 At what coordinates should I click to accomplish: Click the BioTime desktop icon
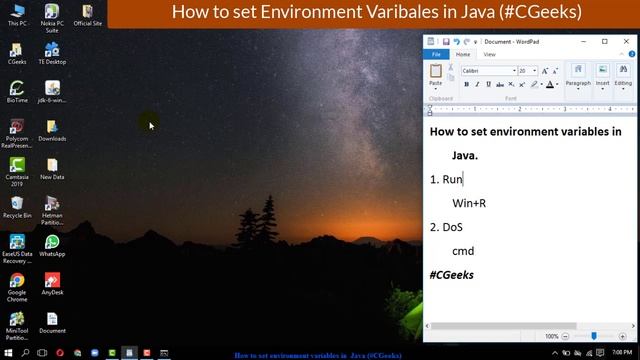17,92
